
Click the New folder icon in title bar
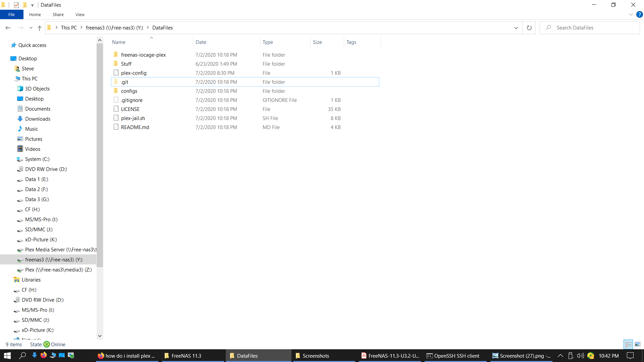point(25,5)
